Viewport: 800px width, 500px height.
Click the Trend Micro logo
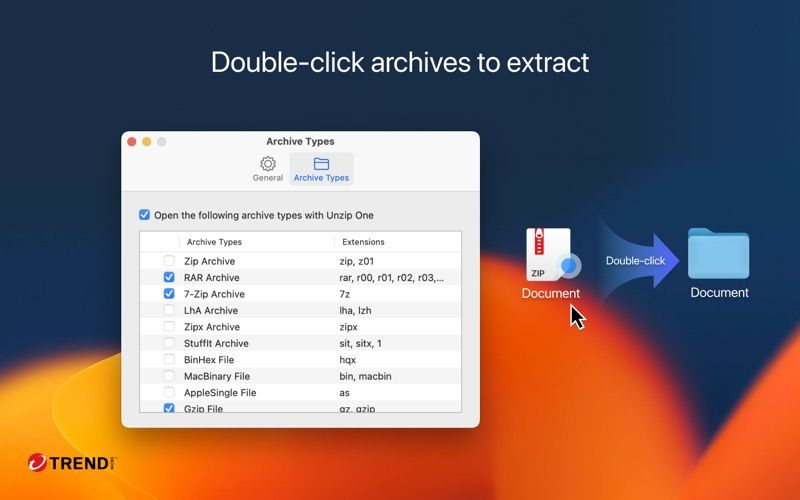(72, 463)
